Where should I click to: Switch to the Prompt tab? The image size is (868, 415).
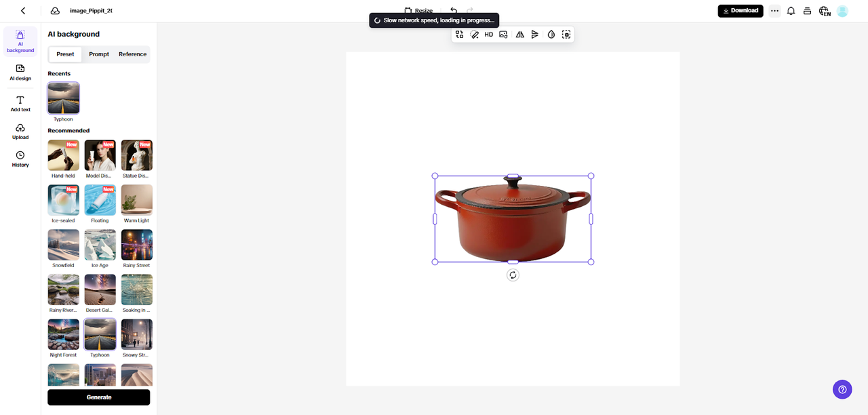[99, 54]
